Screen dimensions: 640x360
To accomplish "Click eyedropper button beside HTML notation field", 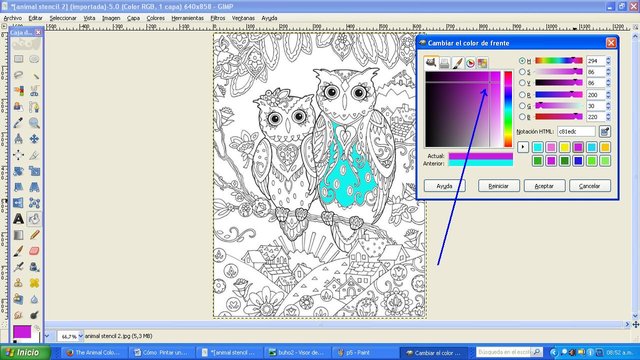I will 604,131.
